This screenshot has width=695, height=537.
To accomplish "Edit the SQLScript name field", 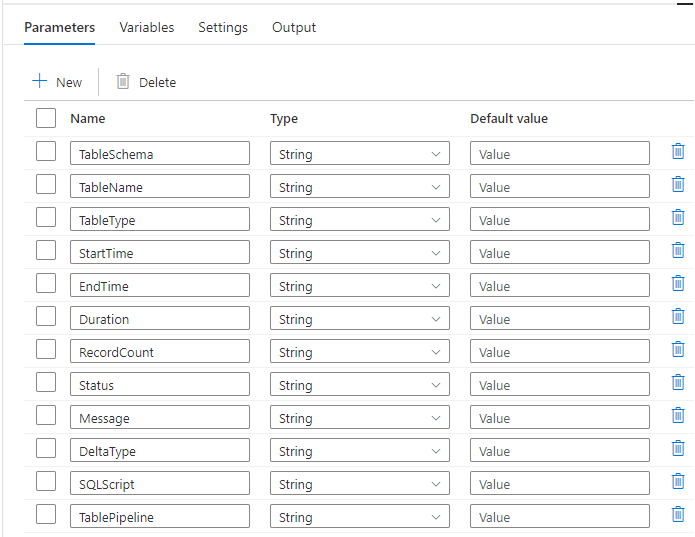I will coord(160,484).
